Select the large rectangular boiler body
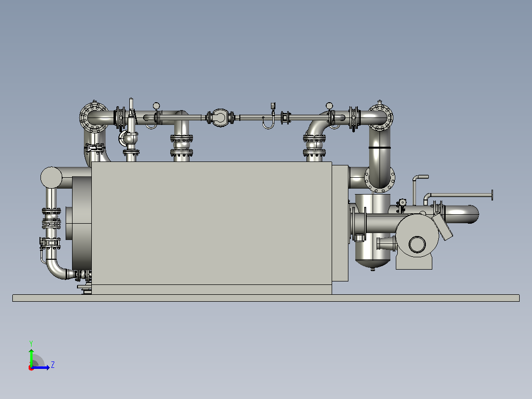Screen dimensions: 532x399 (x=211, y=223)
